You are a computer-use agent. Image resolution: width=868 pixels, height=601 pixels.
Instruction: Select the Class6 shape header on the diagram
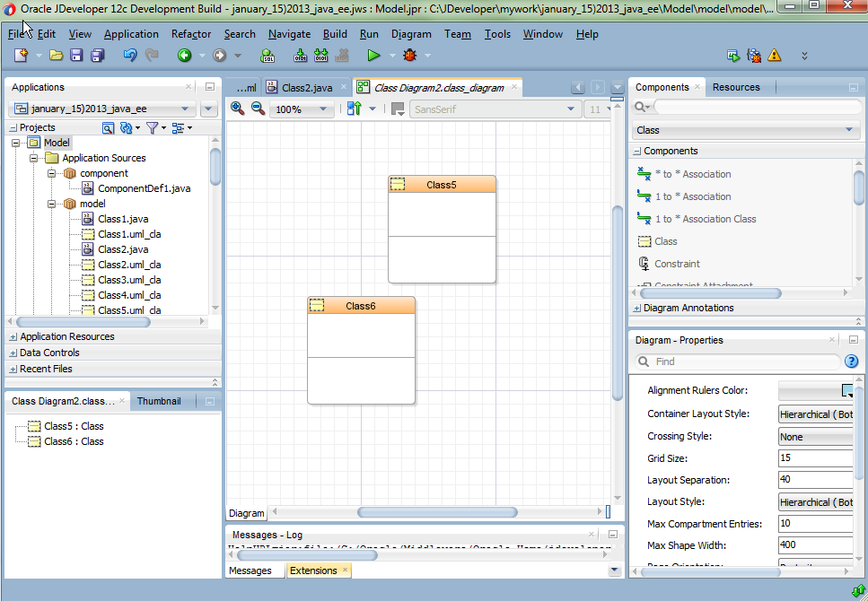point(361,306)
